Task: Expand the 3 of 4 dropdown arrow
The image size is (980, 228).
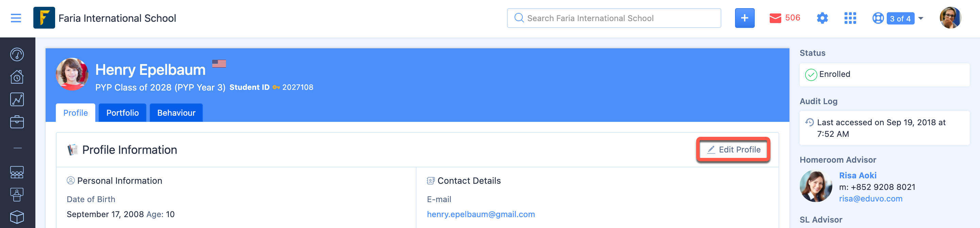Action: click(921, 18)
